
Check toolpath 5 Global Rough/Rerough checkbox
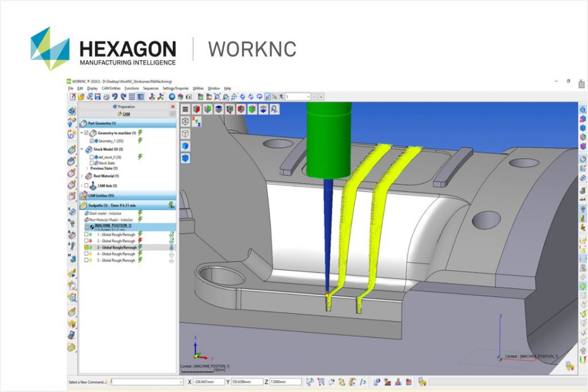86,260
